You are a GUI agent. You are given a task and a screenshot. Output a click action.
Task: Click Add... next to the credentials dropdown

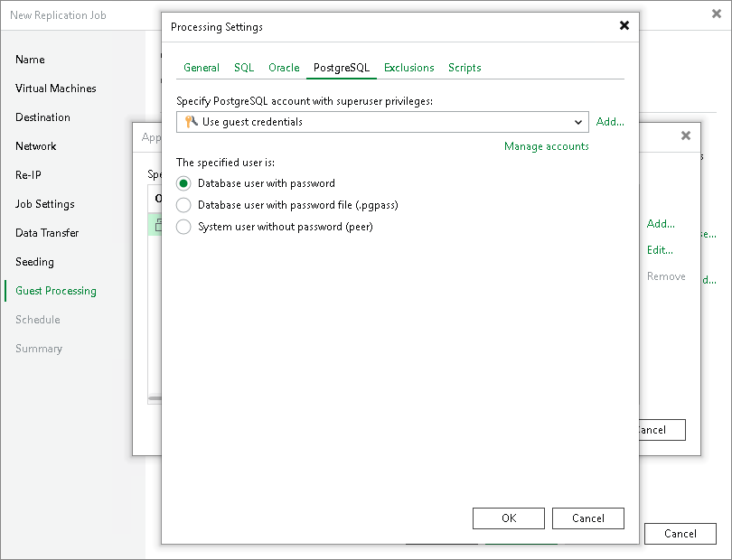tap(610, 122)
